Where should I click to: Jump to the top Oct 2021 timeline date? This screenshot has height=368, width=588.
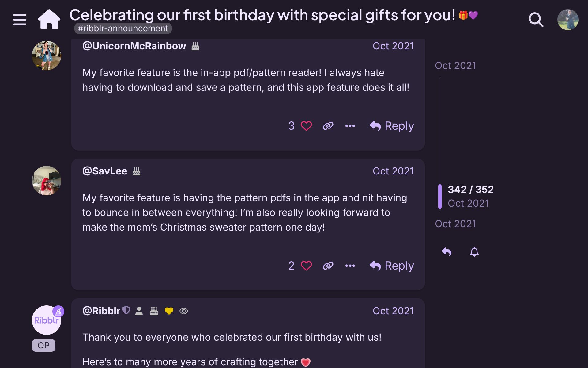(x=455, y=66)
